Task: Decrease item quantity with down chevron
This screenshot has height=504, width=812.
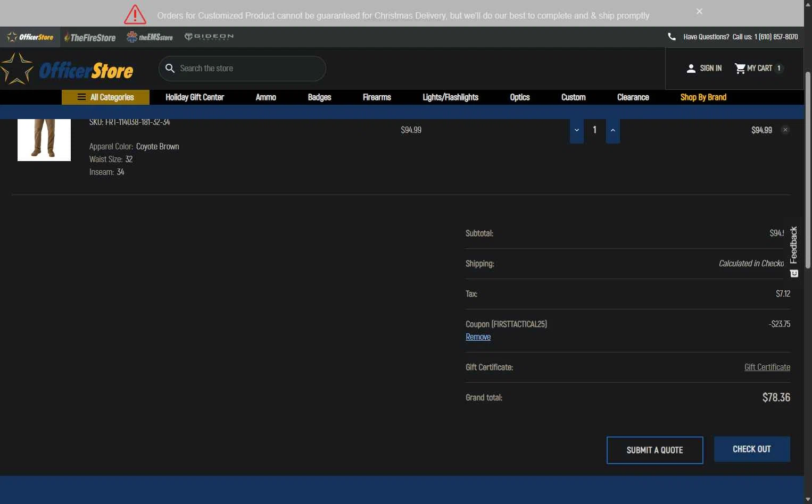Action: (577, 130)
